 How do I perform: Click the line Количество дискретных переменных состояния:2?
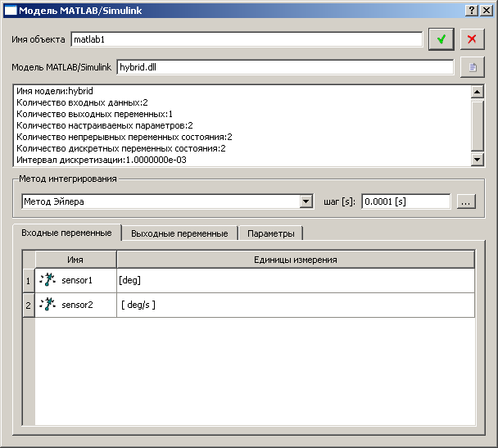pos(121,148)
